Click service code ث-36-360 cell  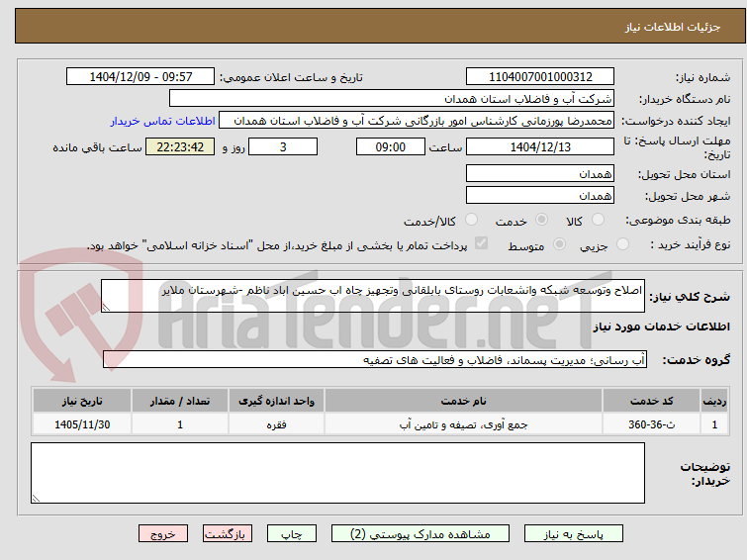click(651, 424)
